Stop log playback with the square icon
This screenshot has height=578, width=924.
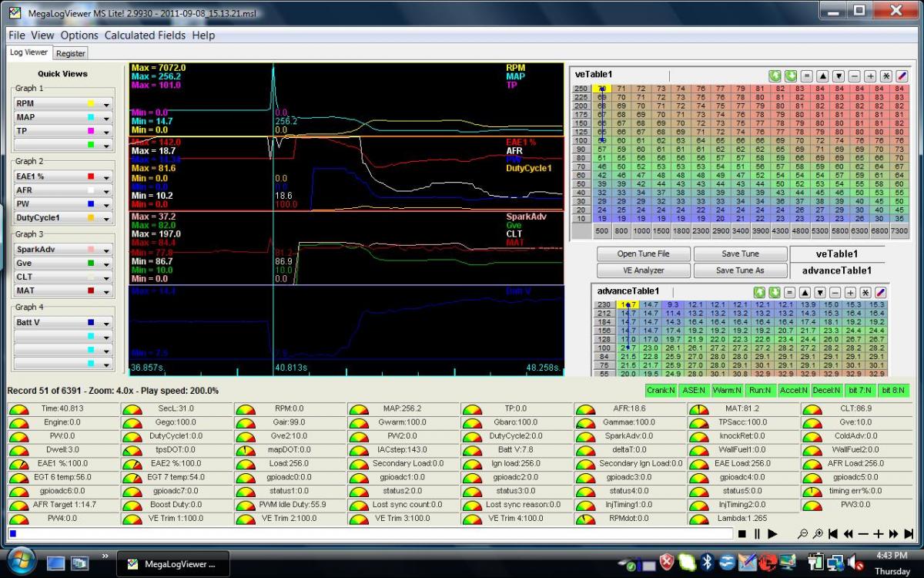pyautogui.click(x=742, y=533)
